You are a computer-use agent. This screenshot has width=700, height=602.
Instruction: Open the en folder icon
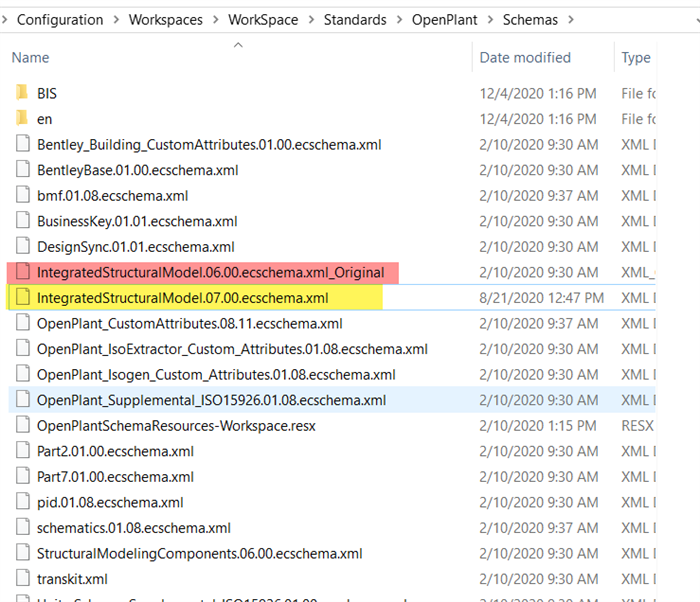[x=22, y=118]
